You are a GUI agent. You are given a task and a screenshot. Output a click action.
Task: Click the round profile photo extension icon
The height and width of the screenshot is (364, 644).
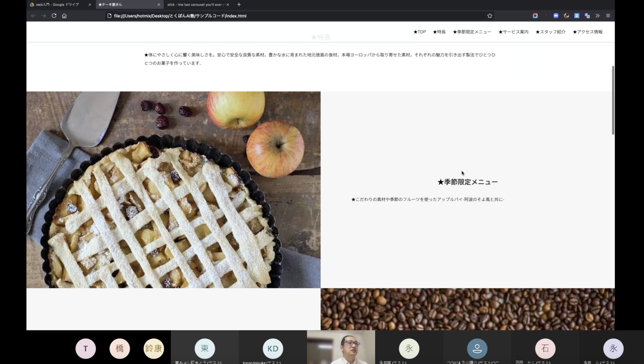[566, 16]
